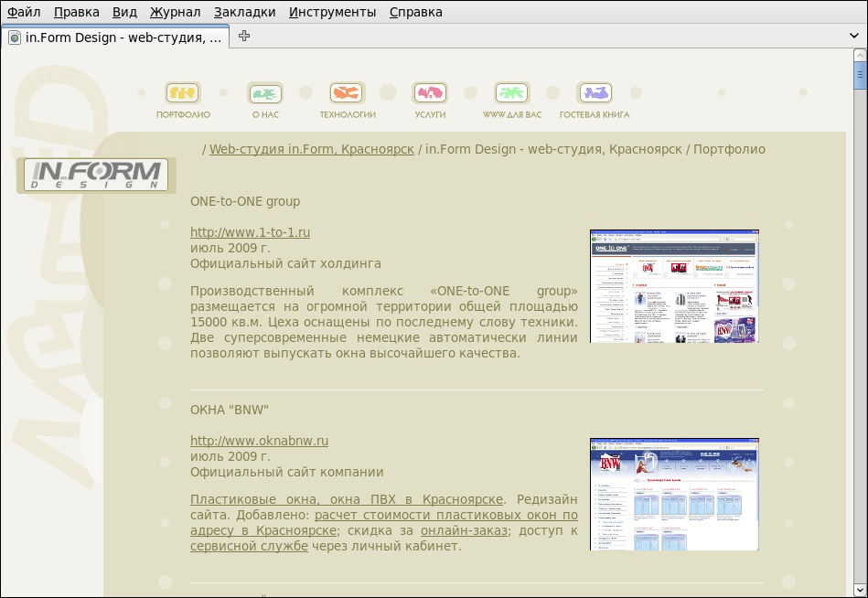
Task: Open a new tab with plus button
Action: click(244, 37)
